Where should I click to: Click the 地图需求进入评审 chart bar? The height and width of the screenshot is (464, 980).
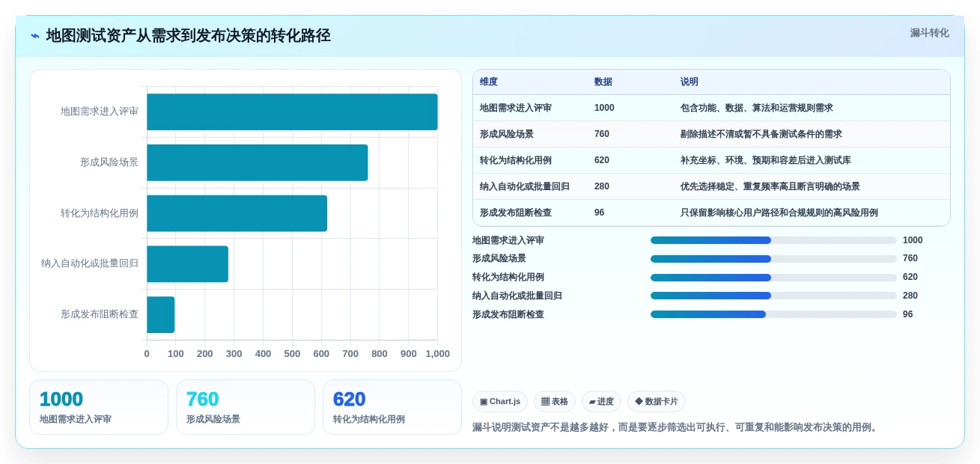(x=292, y=112)
